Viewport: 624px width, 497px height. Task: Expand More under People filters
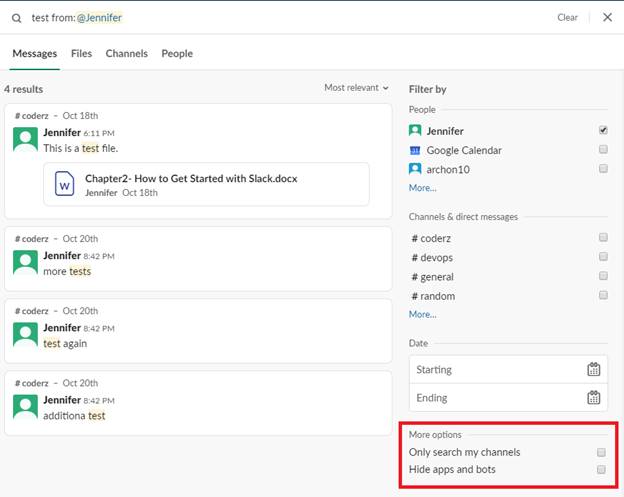coord(422,188)
